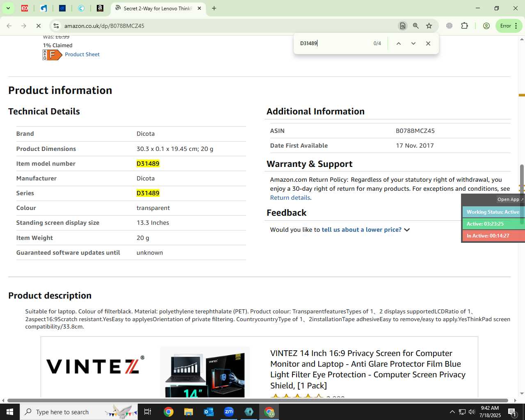Click highlighted D31489 in Item model number row

[148, 164]
